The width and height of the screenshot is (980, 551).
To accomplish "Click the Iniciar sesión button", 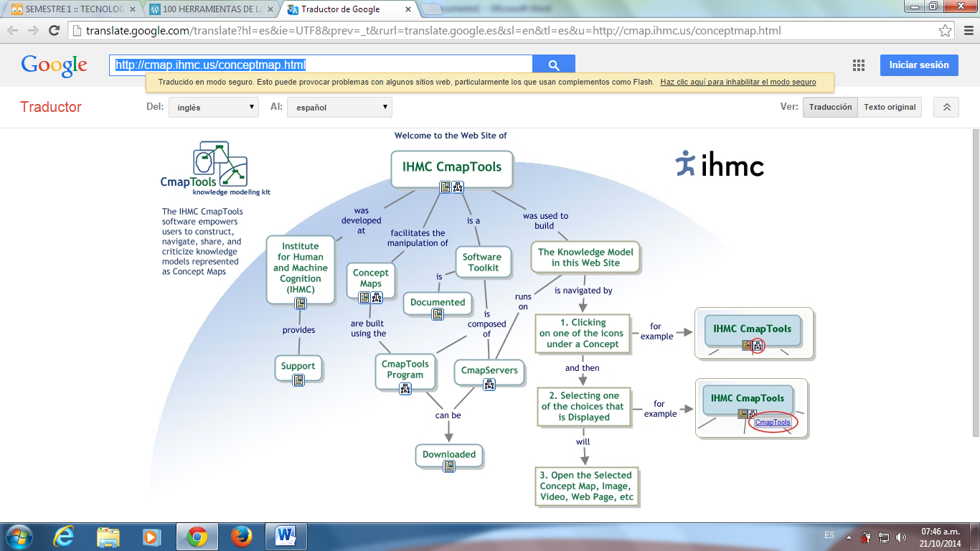I will (x=918, y=65).
